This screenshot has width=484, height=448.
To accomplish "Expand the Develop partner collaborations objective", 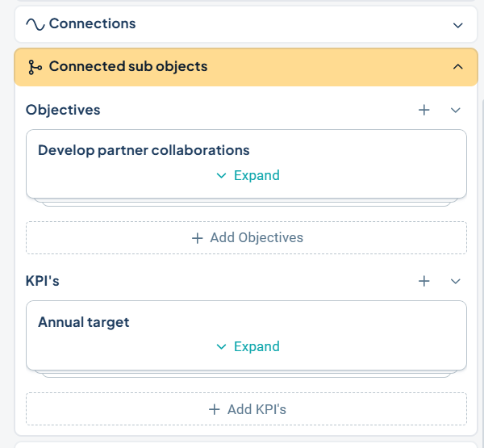I will pos(256,176).
